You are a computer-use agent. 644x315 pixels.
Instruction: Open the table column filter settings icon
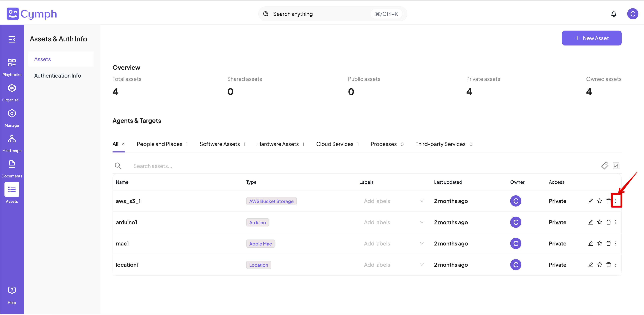(616, 166)
